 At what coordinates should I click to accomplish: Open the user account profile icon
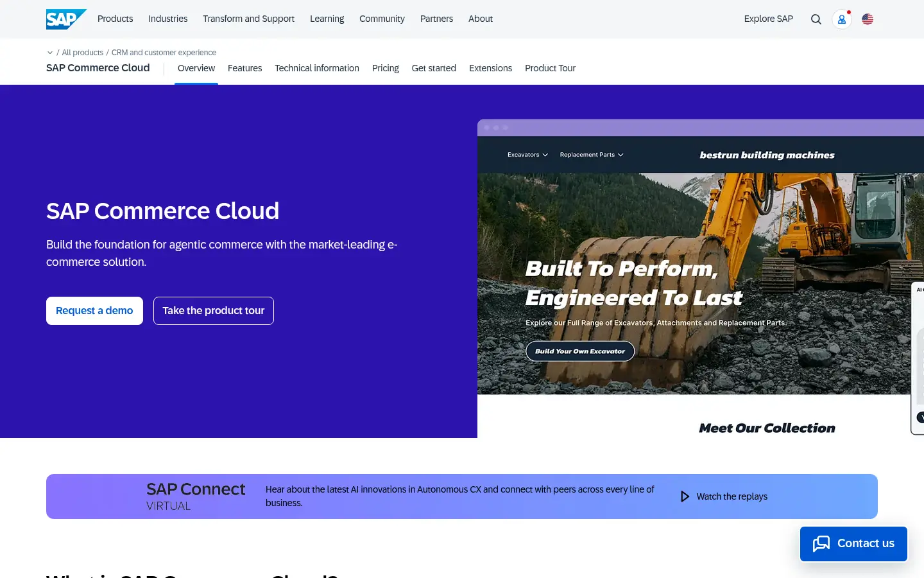coord(842,19)
